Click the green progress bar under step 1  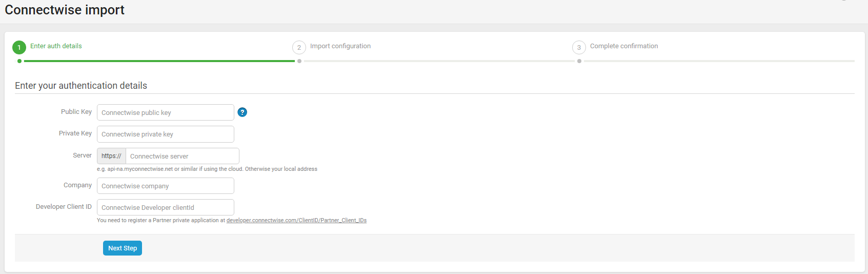click(x=159, y=61)
